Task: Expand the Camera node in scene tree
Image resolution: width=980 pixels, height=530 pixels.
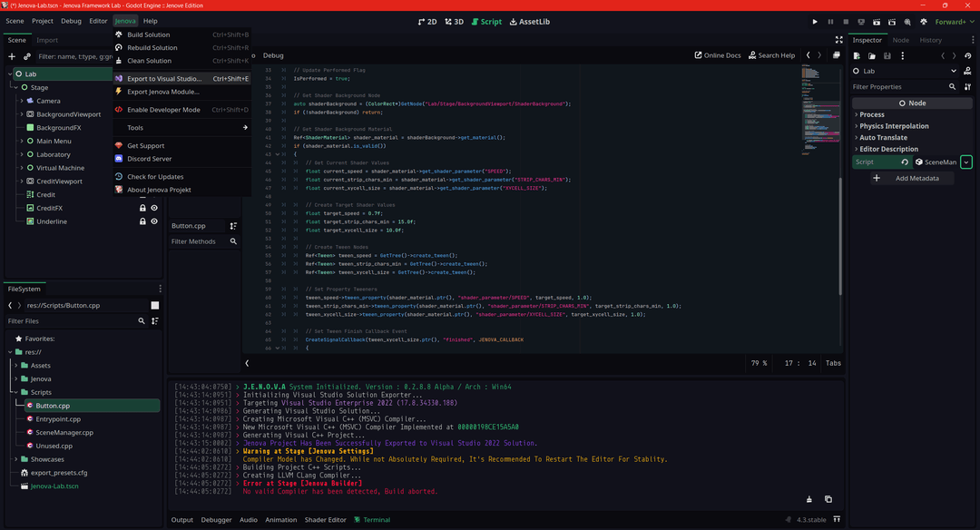Action: click(x=22, y=101)
